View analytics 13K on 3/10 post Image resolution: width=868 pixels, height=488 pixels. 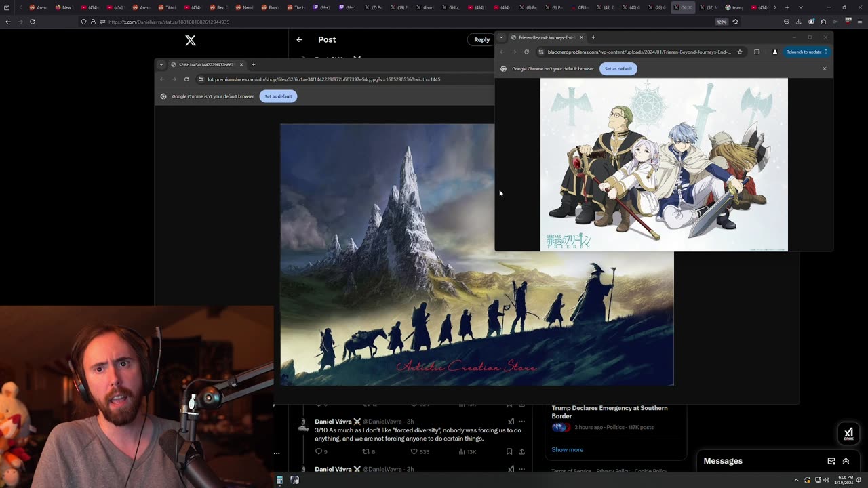tap(468, 451)
